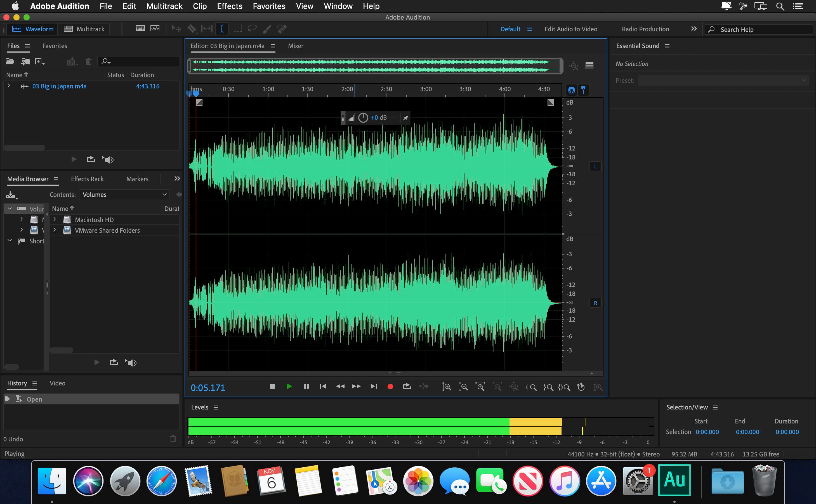Switch to Multitrack view
The width and height of the screenshot is (816, 504).
pyautogui.click(x=84, y=29)
